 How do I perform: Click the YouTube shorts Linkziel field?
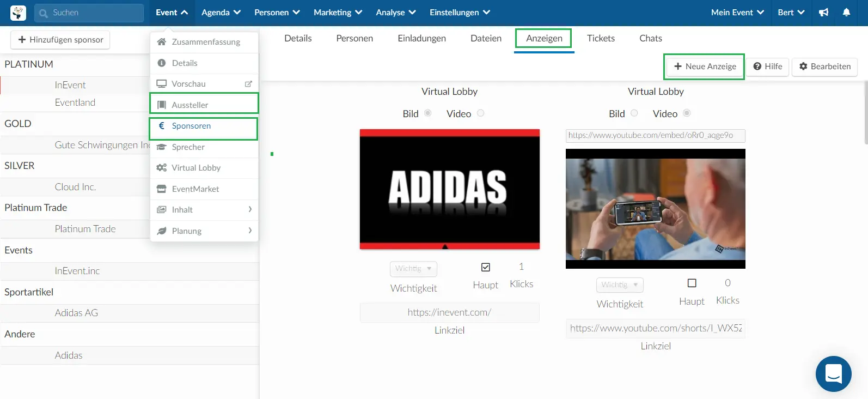[x=655, y=328]
